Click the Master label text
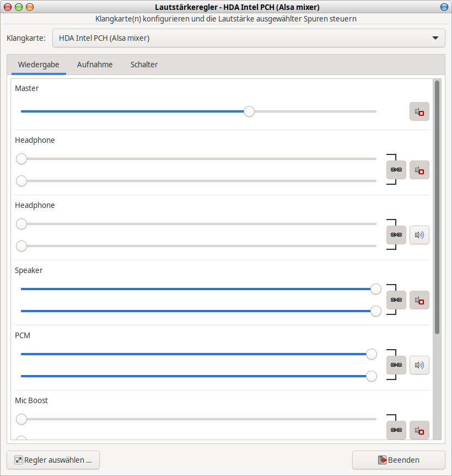Screen dimensions: 452x476 pos(26,88)
